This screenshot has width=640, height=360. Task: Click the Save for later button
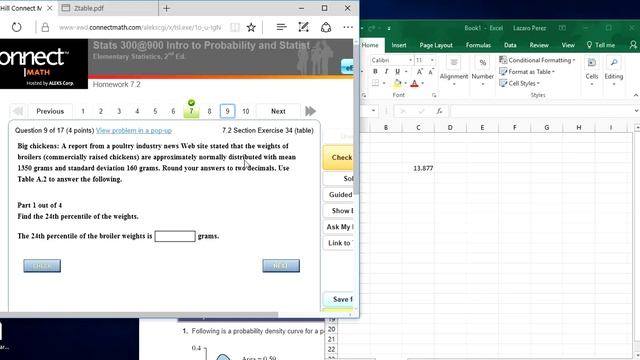tap(338, 299)
